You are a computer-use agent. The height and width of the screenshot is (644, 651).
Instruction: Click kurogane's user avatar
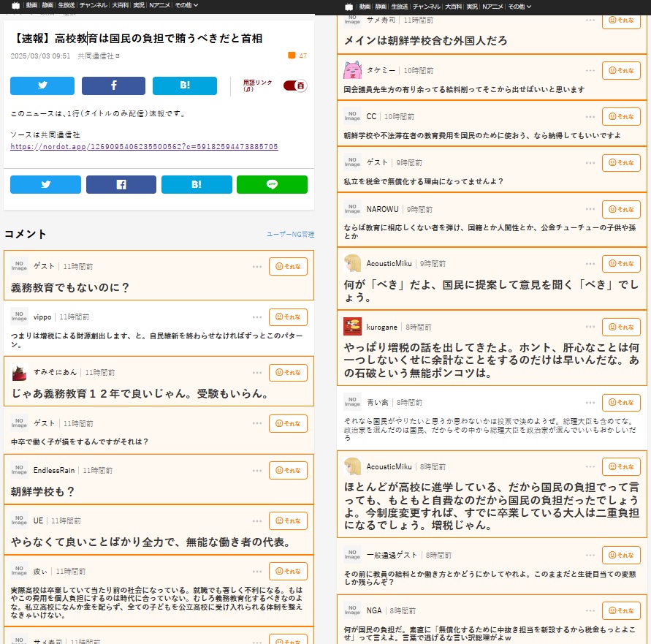pos(352,327)
